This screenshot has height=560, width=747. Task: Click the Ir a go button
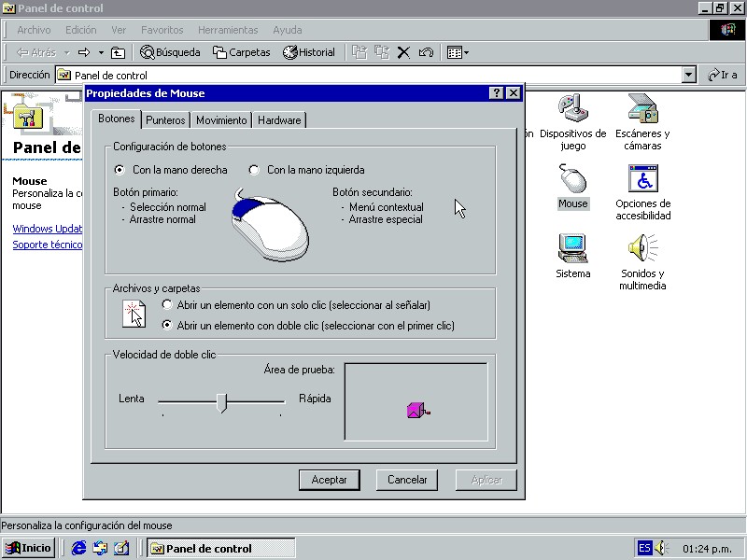pyautogui.click(x=722, y=75)
